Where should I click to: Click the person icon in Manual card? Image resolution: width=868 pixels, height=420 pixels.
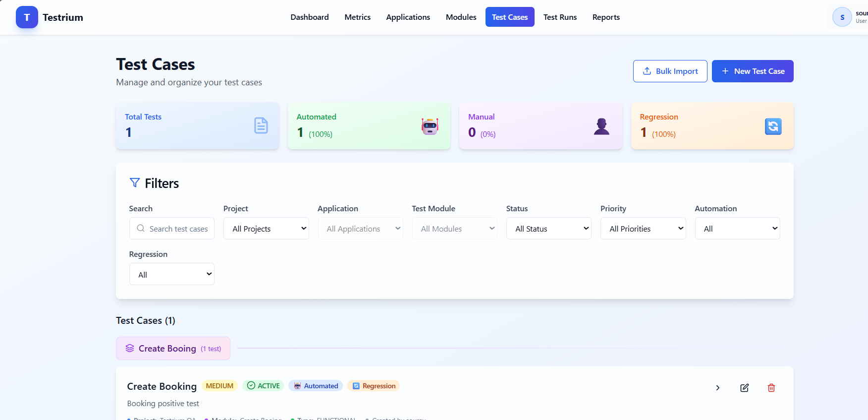pos(601,126)
